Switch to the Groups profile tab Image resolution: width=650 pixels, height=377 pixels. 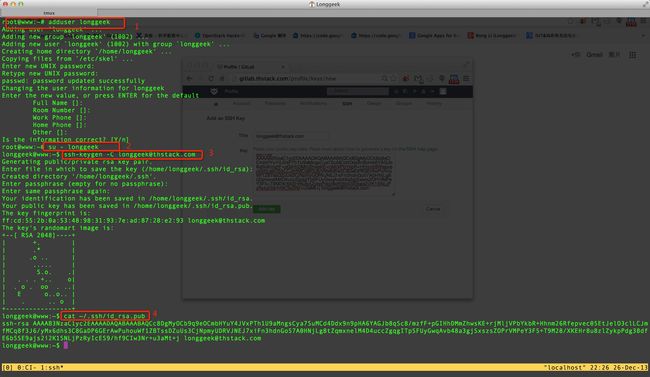[403, 103]
